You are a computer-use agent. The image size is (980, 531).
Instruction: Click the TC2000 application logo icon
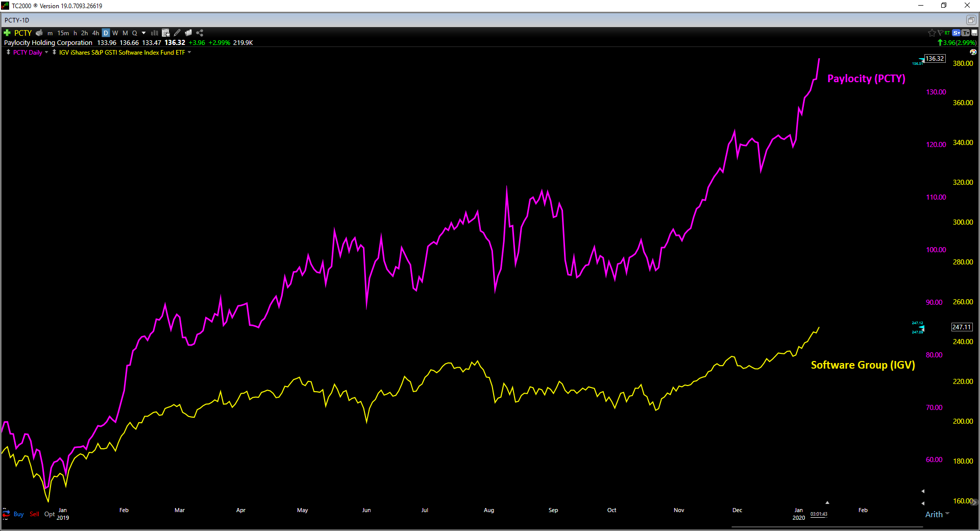[5, 6]
